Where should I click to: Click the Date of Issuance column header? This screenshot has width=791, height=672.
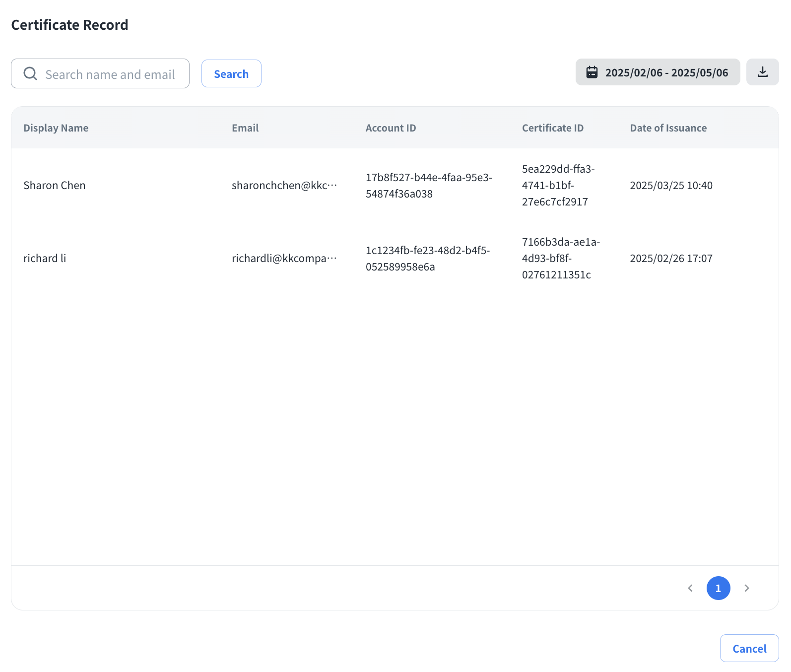tap(668, 128)
